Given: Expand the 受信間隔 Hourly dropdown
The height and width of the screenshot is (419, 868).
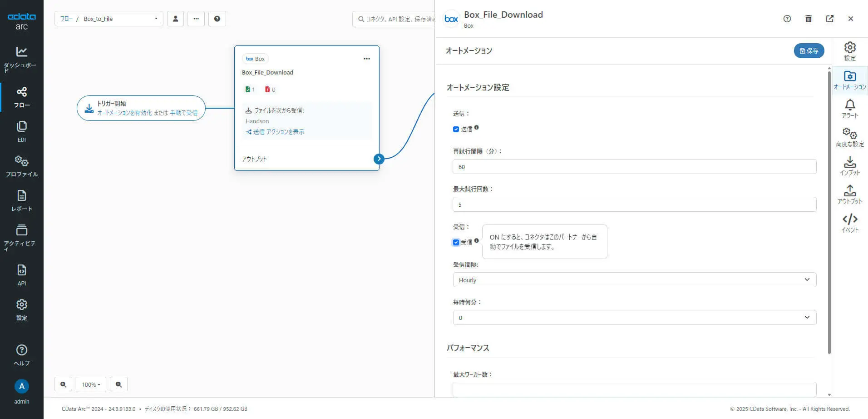Looking at the screenshot, I should [x=634, y=280].
